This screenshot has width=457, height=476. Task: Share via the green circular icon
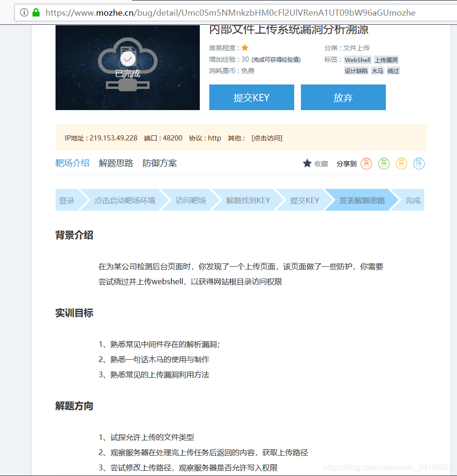(x=384, y=164)
